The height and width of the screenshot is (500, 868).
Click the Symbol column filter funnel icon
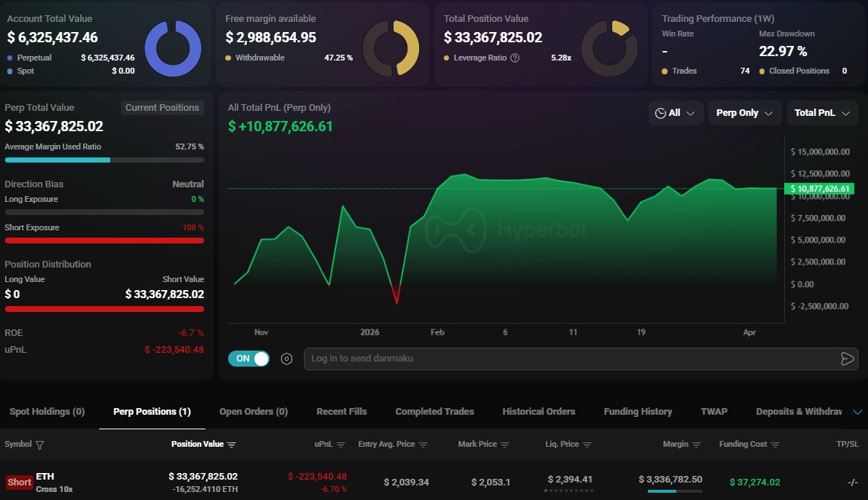(40, 445)
